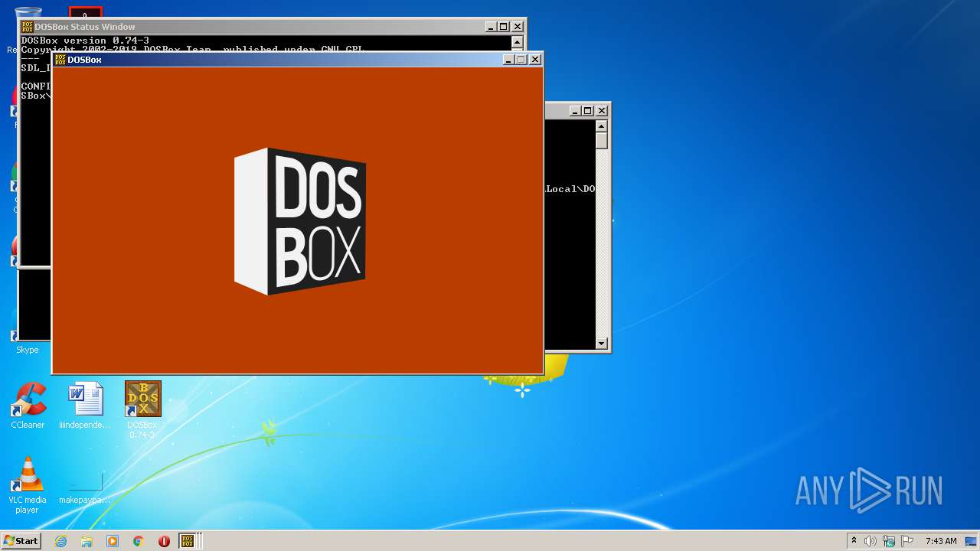Maximize the DOSBox Status Window
This screenshot has height=551, width=980.
504,27
